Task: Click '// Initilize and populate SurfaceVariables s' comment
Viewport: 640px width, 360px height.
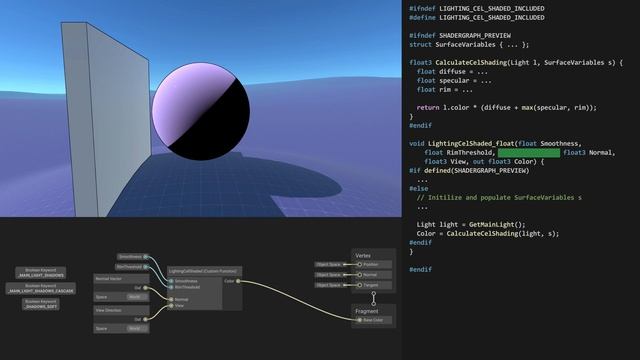Action: 499,198
